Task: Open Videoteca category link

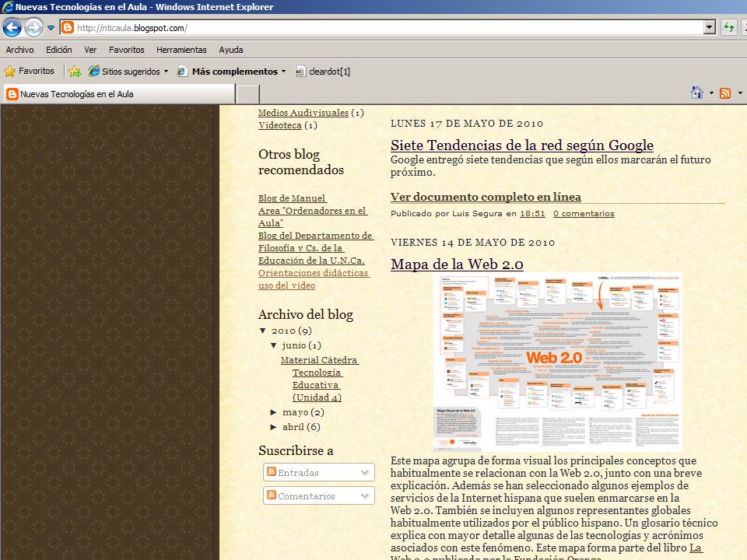Action: (x=279, y=125)
